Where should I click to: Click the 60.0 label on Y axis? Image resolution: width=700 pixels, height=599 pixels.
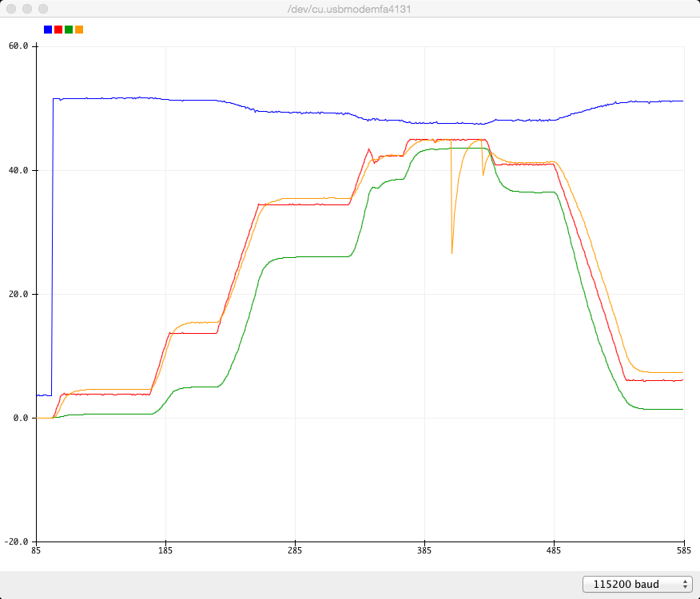point(18,46)
